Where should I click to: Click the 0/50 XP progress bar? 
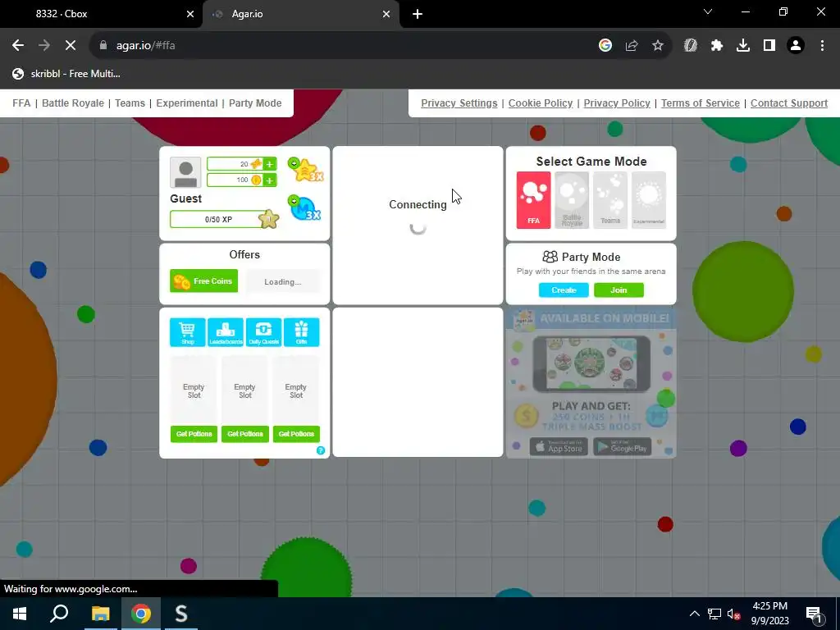click(218, 219)
